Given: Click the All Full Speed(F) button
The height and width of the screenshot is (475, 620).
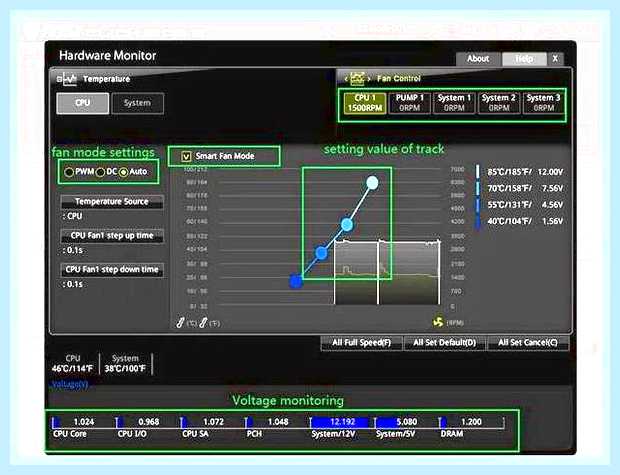Looking at the screenshot, I should [361, 343].
